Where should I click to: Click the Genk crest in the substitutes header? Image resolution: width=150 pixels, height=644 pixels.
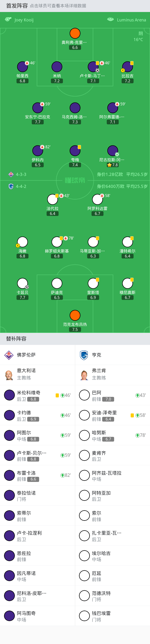(x=84, y=355)
